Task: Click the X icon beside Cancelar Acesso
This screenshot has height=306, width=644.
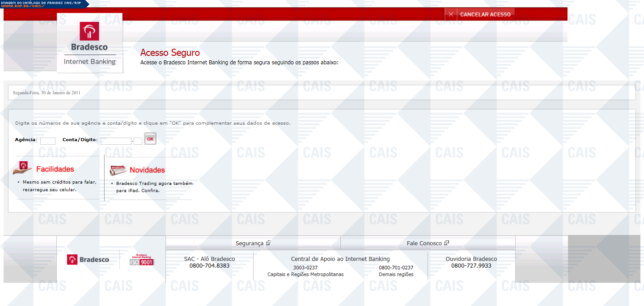Action: click(x=451, y=14)
